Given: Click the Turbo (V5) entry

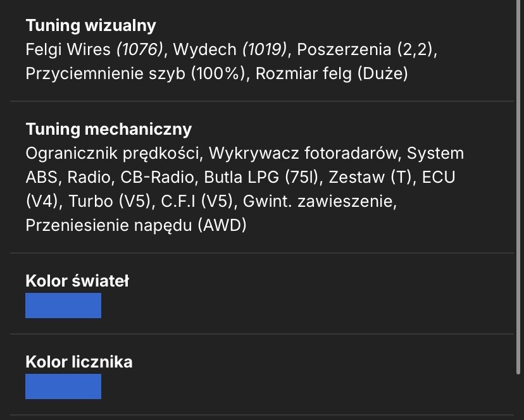Looking at the screenshot, I should pos(109,201).
